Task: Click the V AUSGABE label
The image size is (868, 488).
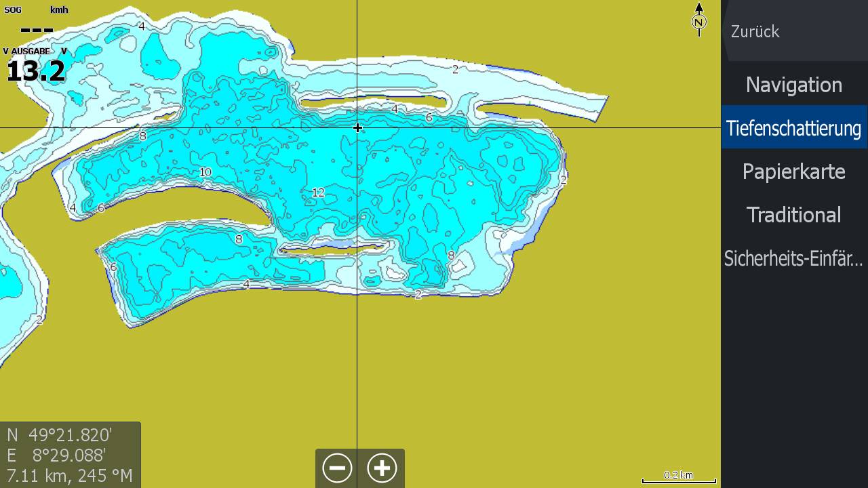Action: (26, 52)
